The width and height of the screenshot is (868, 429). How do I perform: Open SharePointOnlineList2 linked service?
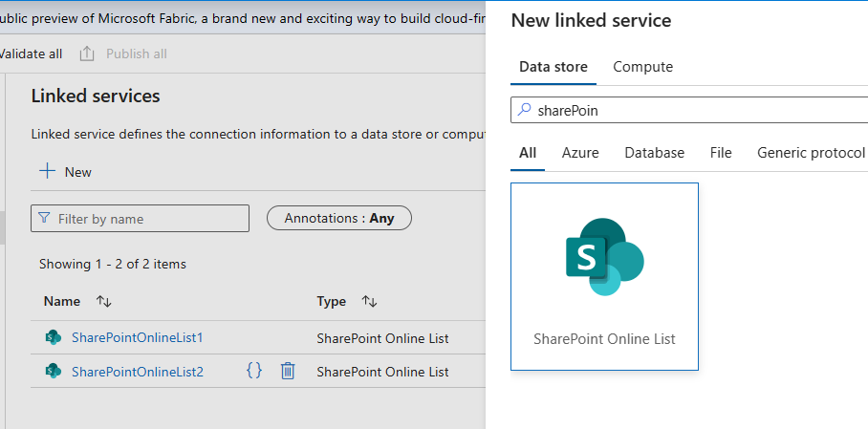pos(138,372)
